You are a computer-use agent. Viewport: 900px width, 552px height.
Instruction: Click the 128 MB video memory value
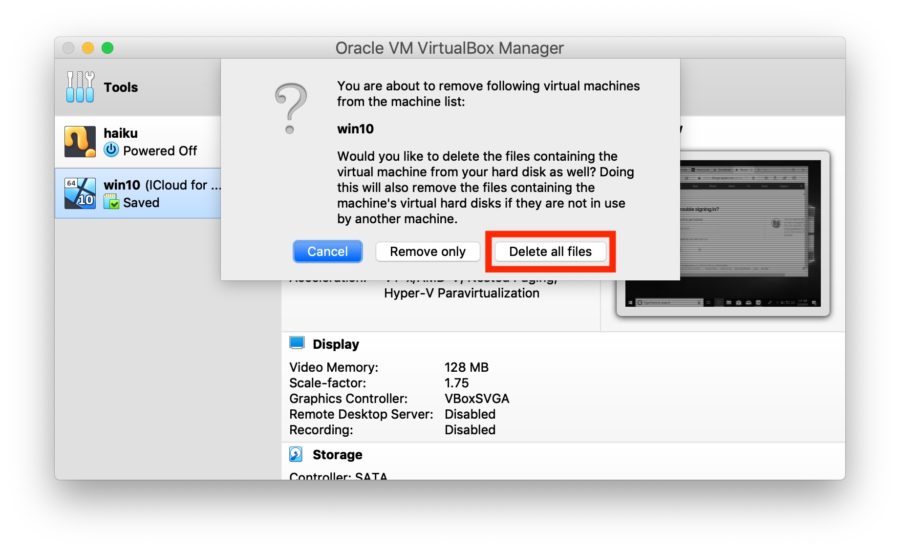[x=466, y=367]
